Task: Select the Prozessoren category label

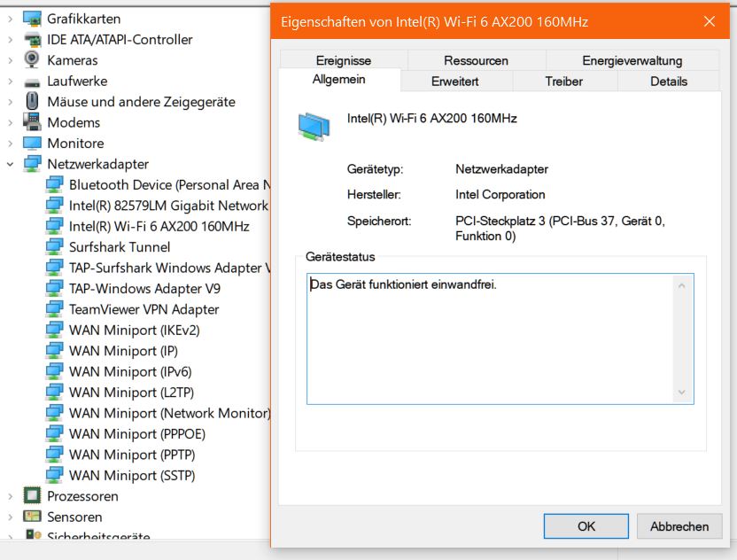Action: [x=82, y=496]
